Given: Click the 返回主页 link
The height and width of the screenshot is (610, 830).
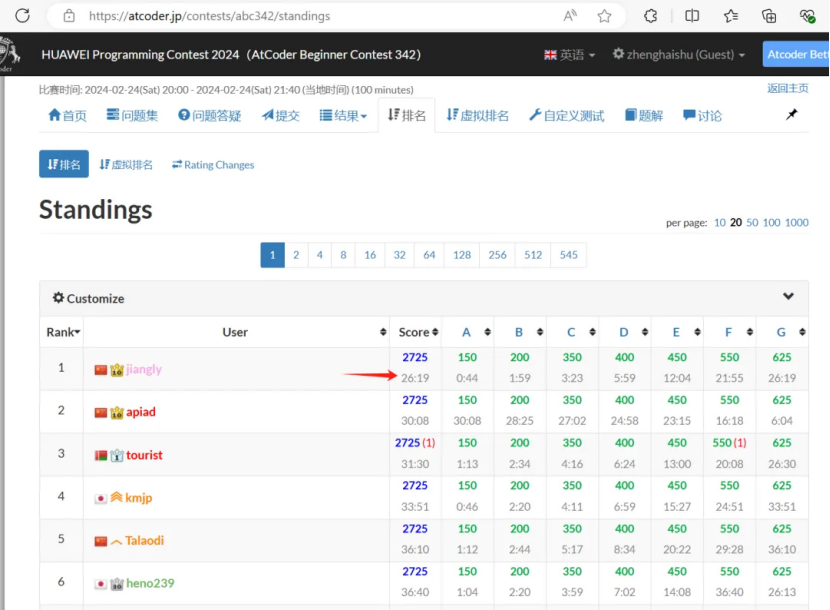Looking at the screenshot, I should 789,87.
